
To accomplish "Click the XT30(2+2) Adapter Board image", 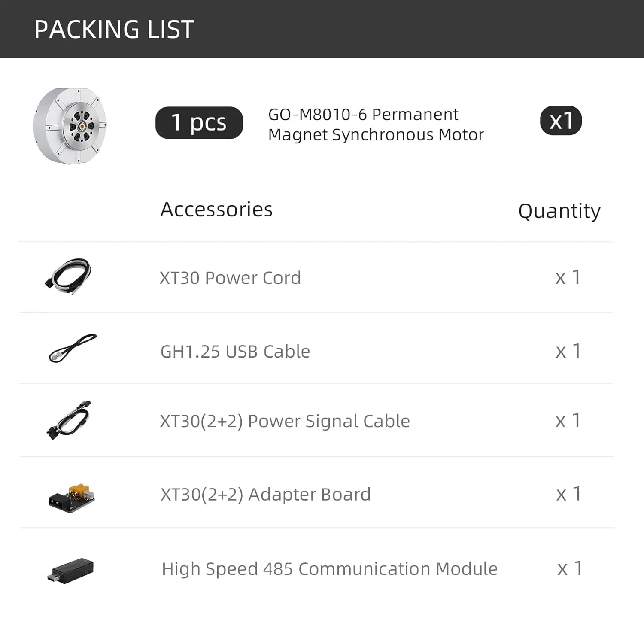I will pos(72,498).
